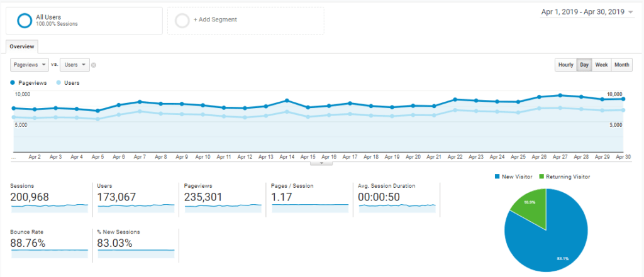The height and width of the screenshot is (277, 644).
Task: Select the Day view toggle
Action: click(x=584, y=65)
